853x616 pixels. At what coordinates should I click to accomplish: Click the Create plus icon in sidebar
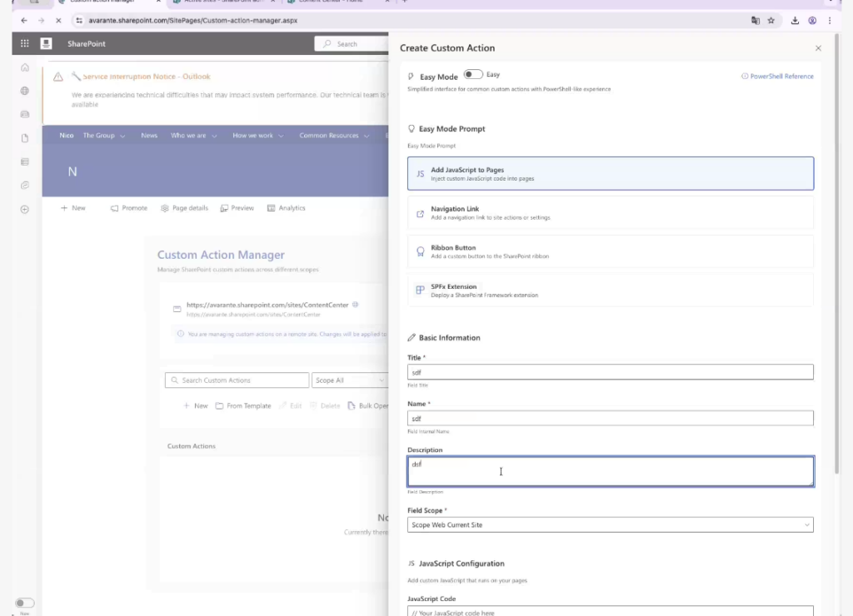pyautogui.click(x=25, y=209)
